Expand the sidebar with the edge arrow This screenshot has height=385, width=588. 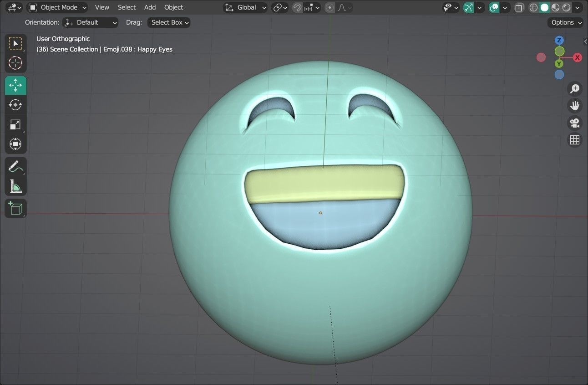click(585, 41)
